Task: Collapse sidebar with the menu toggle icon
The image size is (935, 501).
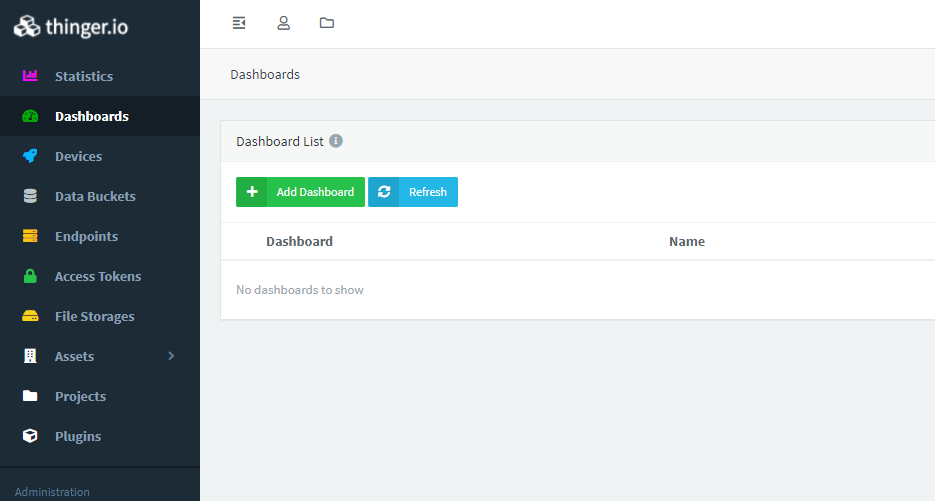Action: coord(239,23)
